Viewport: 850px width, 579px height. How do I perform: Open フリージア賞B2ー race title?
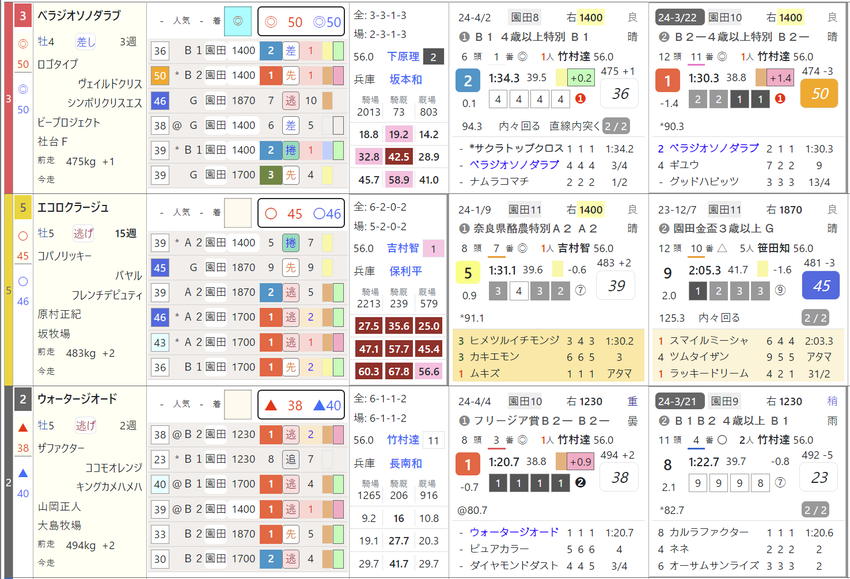[x=542, y=420]
